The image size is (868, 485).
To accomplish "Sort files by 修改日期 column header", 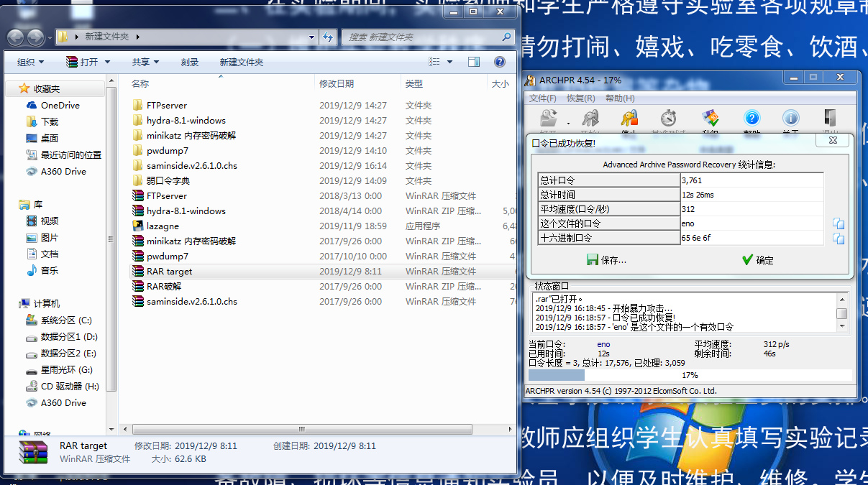I will (x=337, y=84).
